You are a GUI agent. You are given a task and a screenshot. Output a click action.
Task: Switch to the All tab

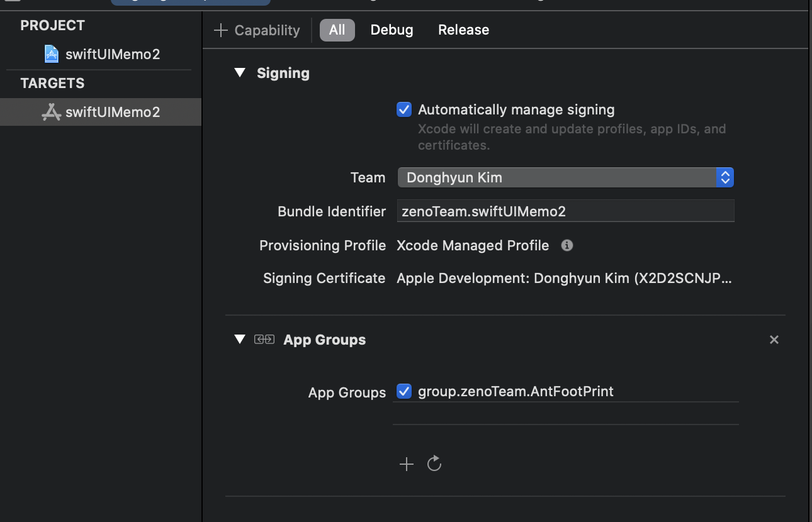337,30
